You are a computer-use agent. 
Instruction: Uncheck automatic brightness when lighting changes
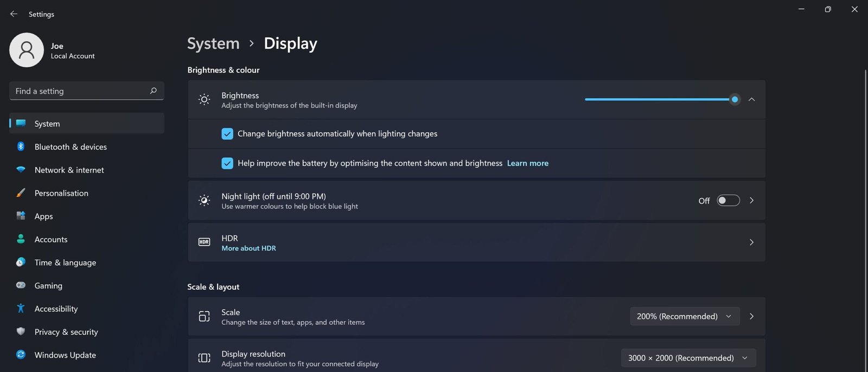[227, 134]
